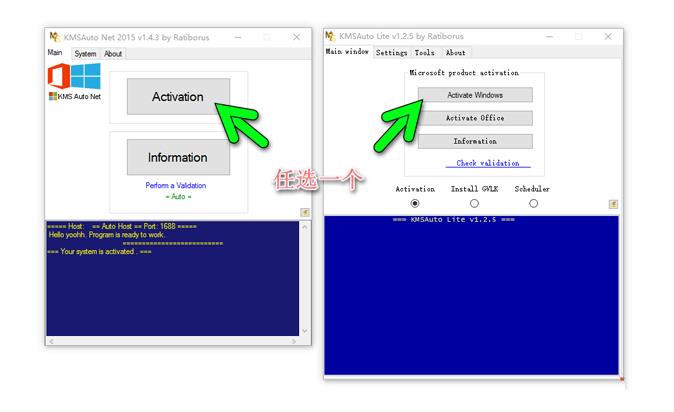Viewport: 674px width, 412px height.
Task: Click the green Auto mode label
Action: [x=178, y=197]
